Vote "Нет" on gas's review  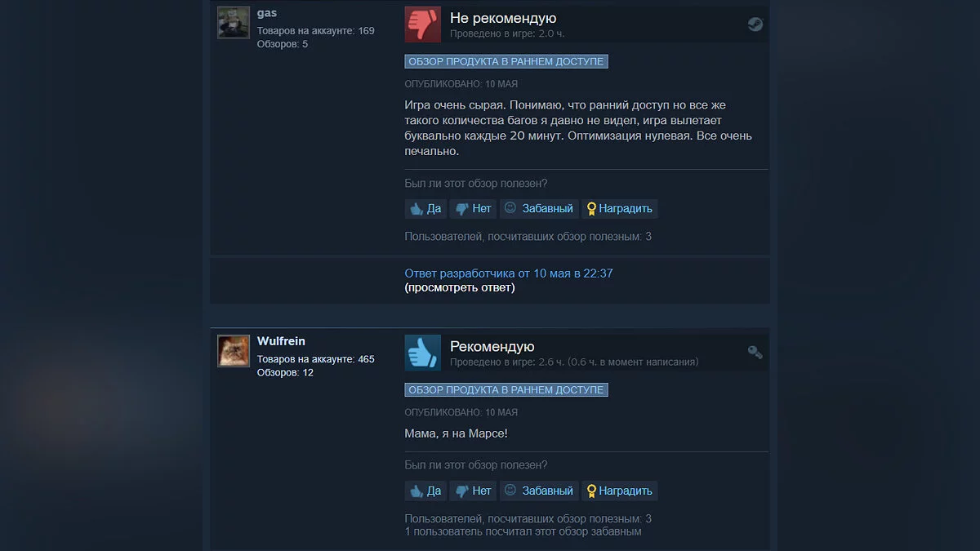[473, 208]
